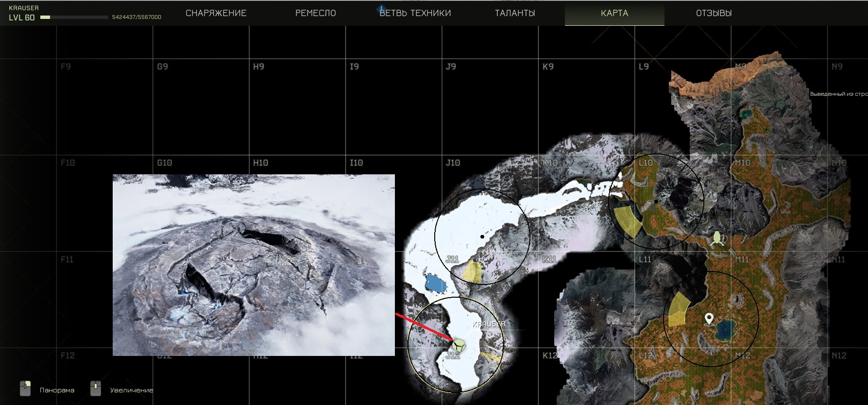Click grid label G10
This screenshot has width=868, height=405.
[165, 163]
